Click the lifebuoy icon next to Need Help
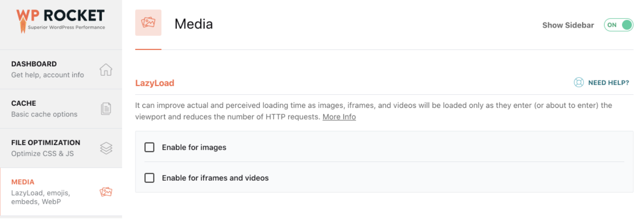This screenshot has width=644, height=220. (579, 83)
